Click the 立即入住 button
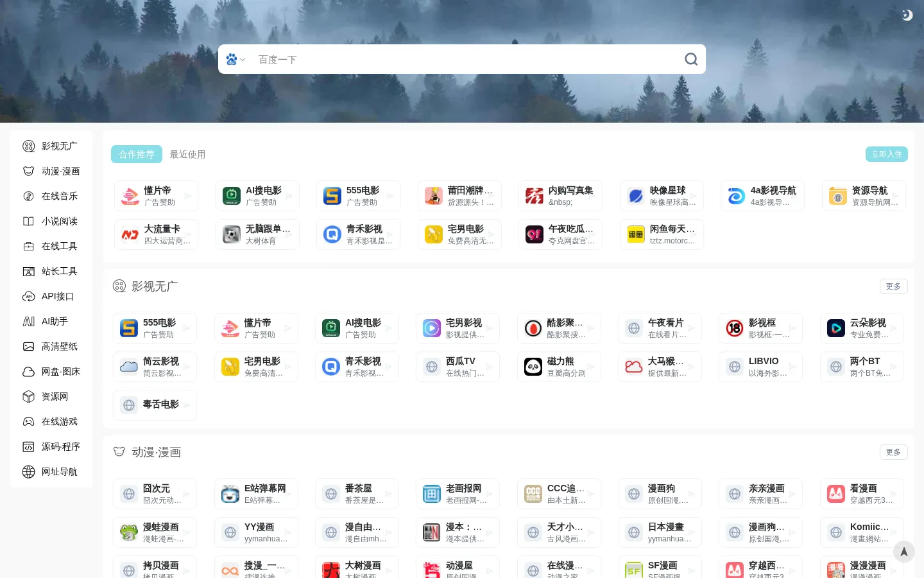The width and height of the screenshot is (924, 578). (x=887, y=154)
